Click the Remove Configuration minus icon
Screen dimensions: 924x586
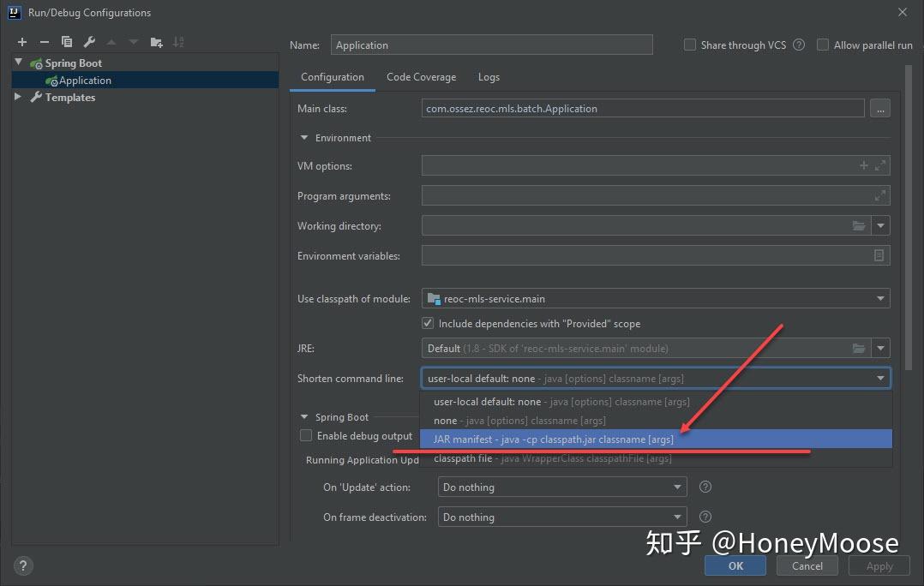[45, 41]
